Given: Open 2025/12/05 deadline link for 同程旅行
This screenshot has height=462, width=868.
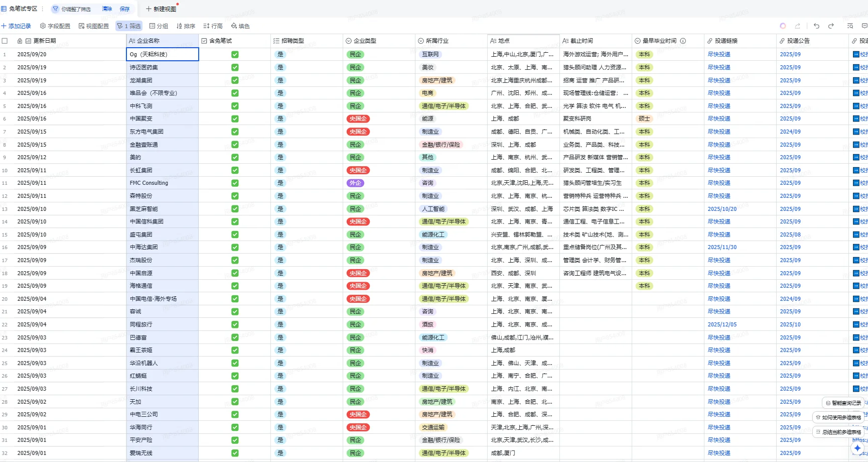Looking at the screenshot, I should pyautogui.click(x=722, y=324).
